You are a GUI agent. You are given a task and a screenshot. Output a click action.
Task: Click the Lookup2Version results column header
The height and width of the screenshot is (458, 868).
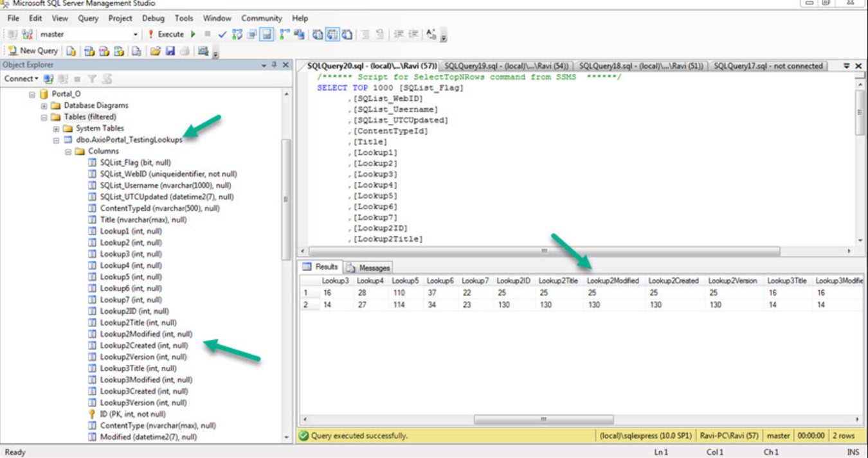[x=733, y=281]
